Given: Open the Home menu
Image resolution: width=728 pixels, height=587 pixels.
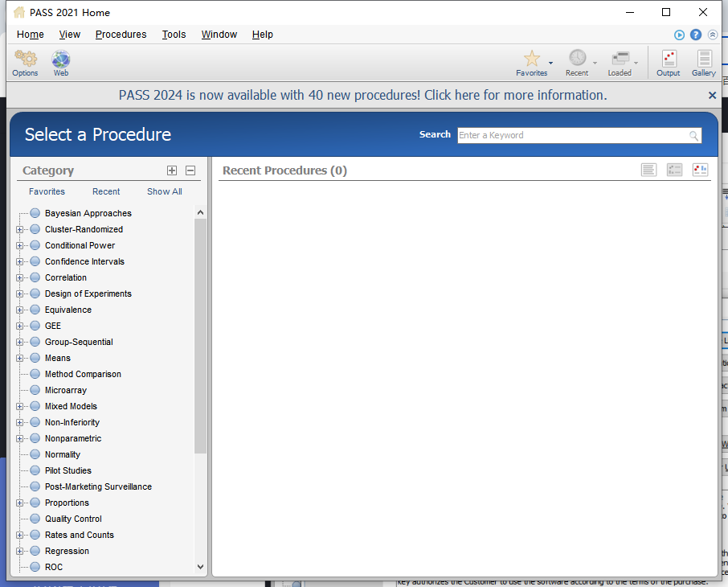Looking at the screenshot, I should (x=31, y=35).
